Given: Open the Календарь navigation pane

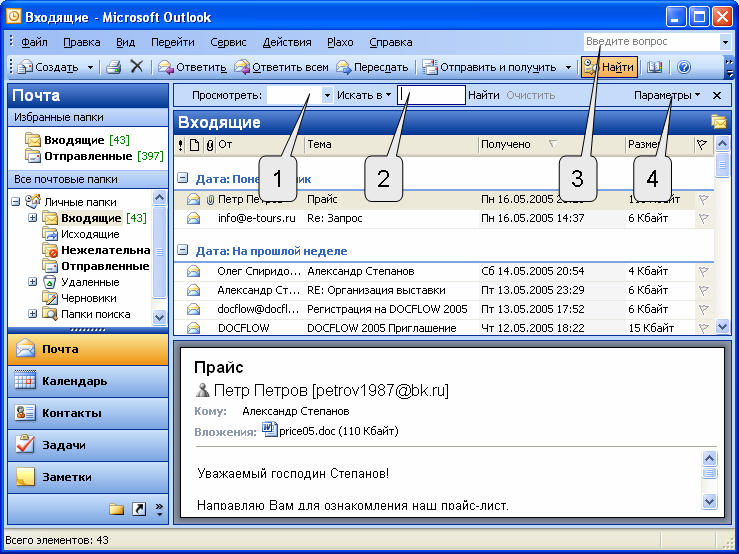Looking at the screenshot, I should point(88,381).
